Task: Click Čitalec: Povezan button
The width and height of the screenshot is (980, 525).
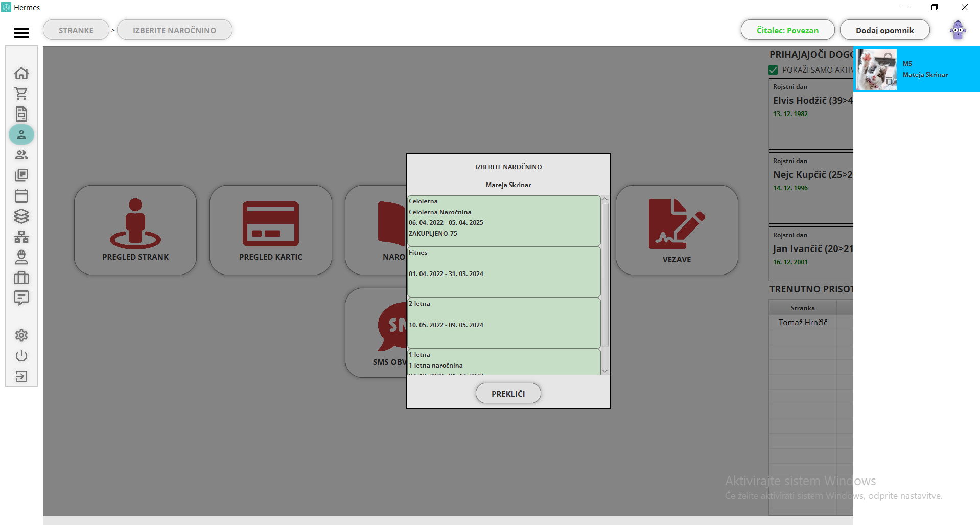Action: coord(787,30)
